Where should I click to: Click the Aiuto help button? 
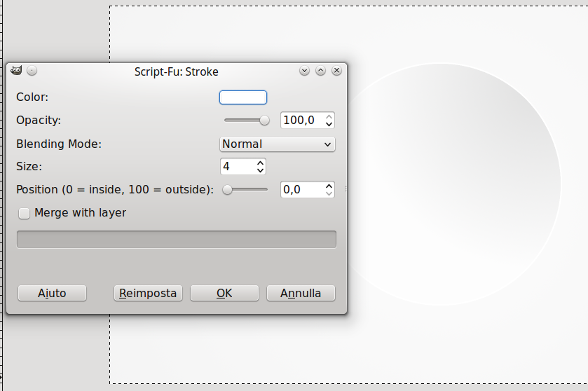tap(52, 293)
